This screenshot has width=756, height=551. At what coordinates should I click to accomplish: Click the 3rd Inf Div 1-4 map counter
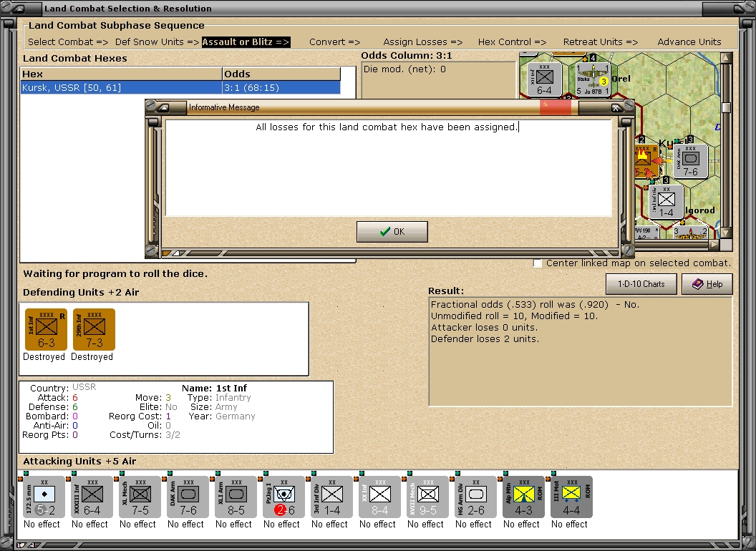pos(666,202)
